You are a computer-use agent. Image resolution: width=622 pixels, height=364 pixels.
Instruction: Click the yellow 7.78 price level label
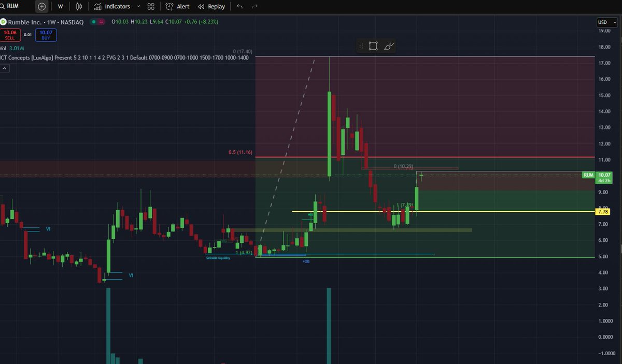point(603,212)
